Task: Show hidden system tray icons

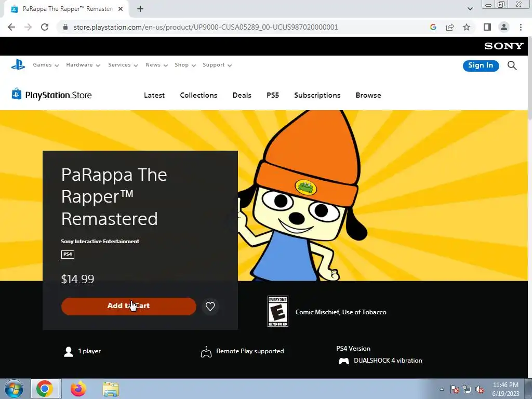Action: tap(442, 390)
